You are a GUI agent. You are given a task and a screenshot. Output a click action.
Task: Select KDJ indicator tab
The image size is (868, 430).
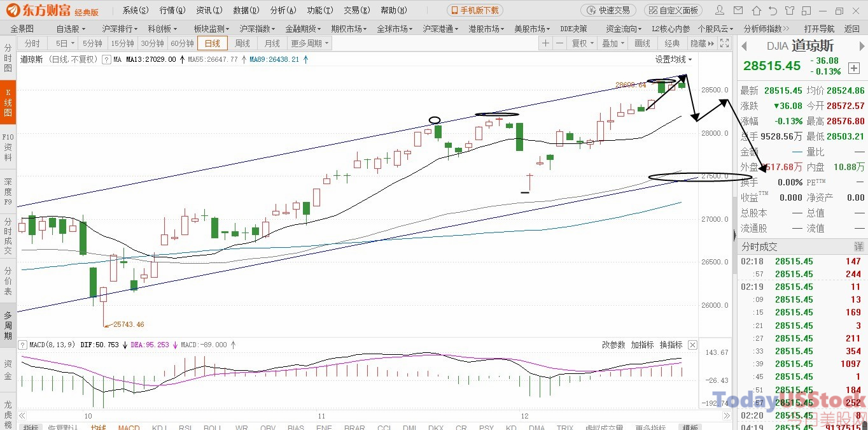point(161,427)
